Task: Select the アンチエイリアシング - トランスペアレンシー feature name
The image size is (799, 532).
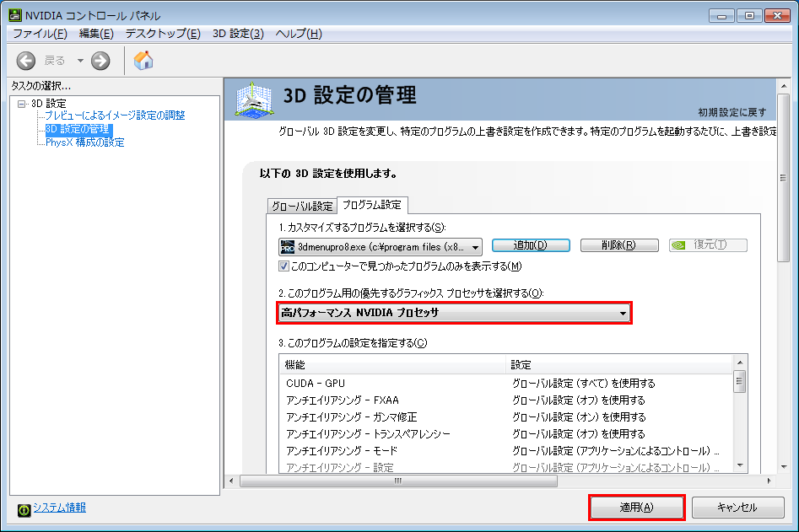Action: point(369,433)
